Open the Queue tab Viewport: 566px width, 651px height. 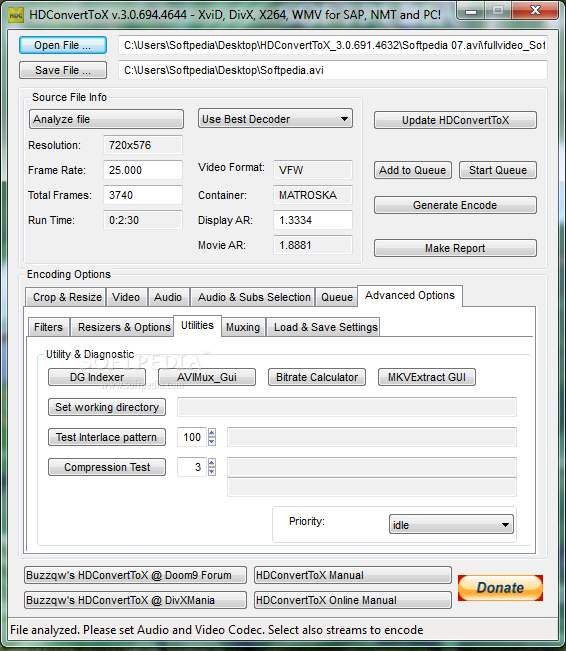pyautogui.click(x=337, y=297)
